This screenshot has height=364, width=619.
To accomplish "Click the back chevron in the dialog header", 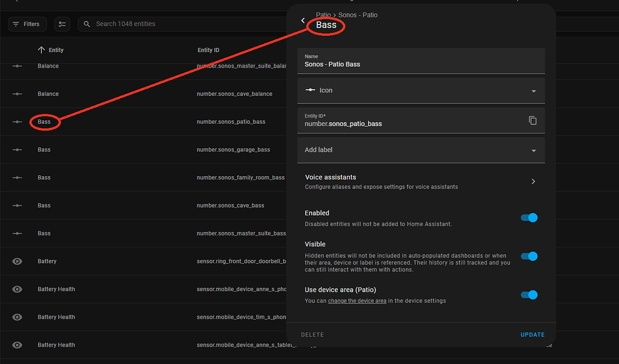I will [303, 20].
